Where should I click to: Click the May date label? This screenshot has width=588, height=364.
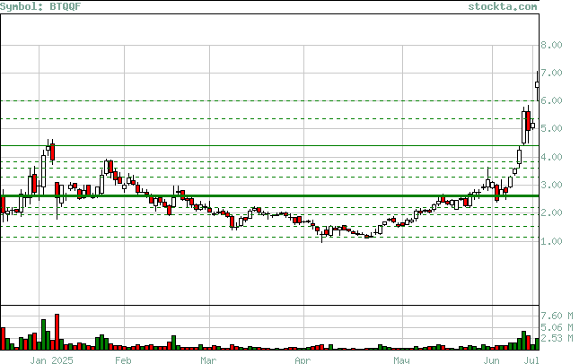pos(401,360)
